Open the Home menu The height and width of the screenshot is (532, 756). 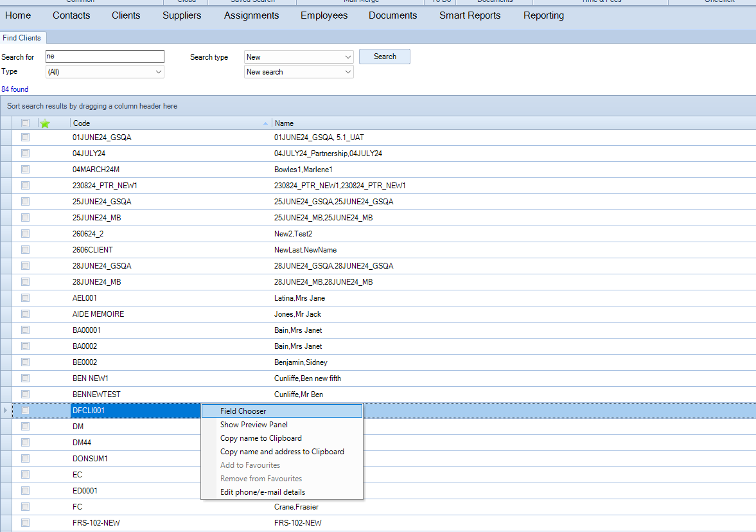18,15
